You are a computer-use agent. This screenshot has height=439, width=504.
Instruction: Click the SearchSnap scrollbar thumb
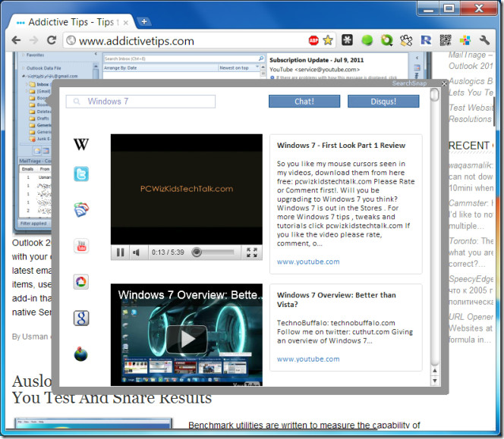(435, 95)
